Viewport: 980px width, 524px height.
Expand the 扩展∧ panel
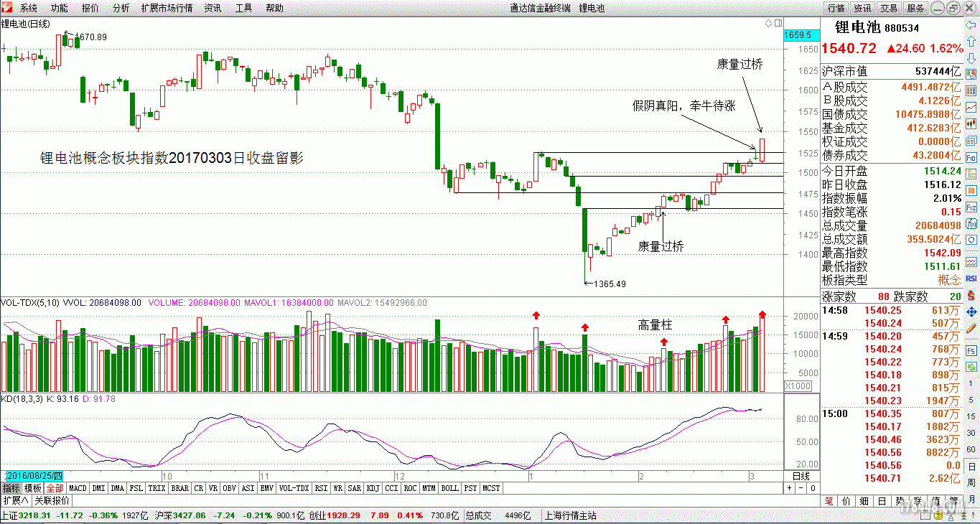click(x=14, y=500)
